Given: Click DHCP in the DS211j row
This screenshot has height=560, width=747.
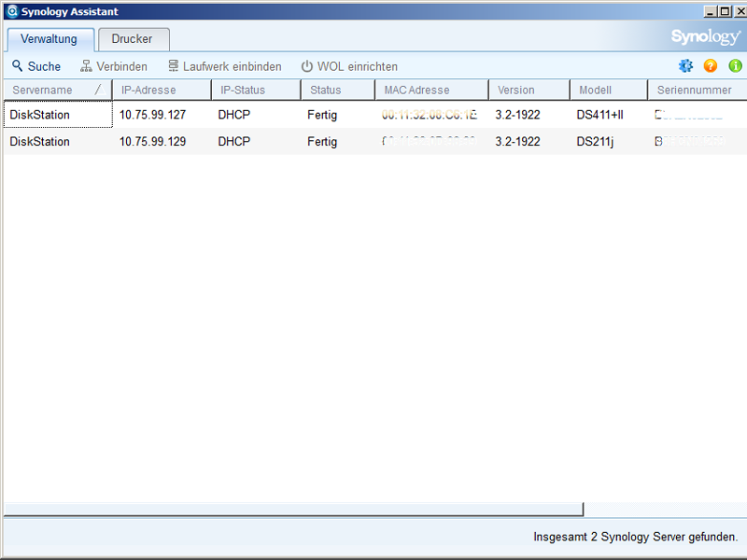Looking at the screenshot, I should (234, 142).
